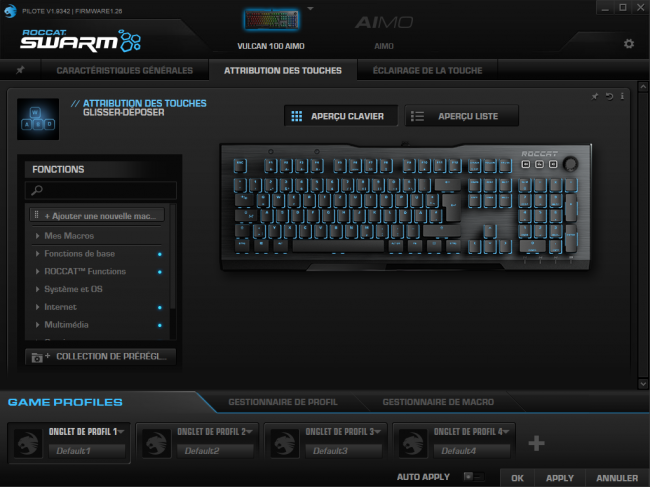Screen dimensions: 650x487
Task: Click the Apply button
Action: tap(560, 478)
